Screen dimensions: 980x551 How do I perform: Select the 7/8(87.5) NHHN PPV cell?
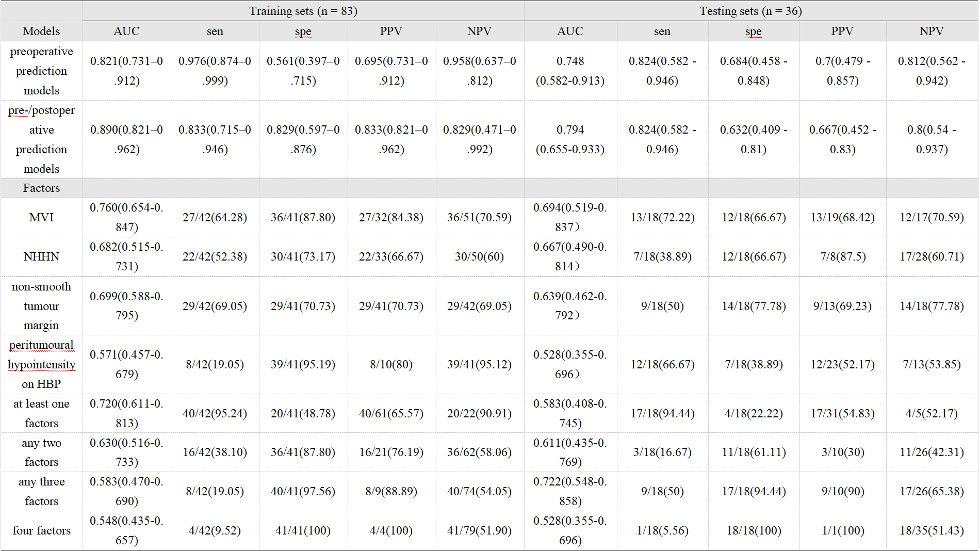[842, 256]
